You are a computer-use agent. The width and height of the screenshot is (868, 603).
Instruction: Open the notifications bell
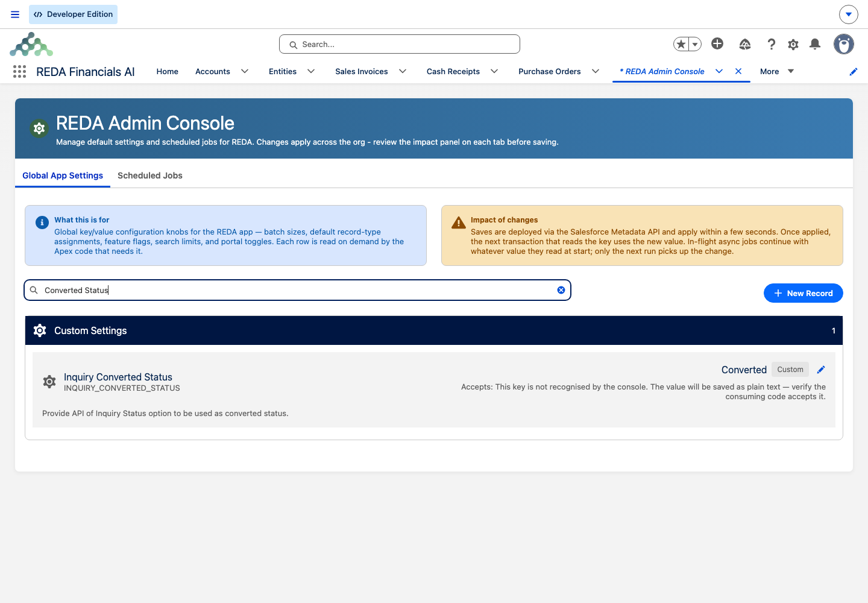coord(815,44)
